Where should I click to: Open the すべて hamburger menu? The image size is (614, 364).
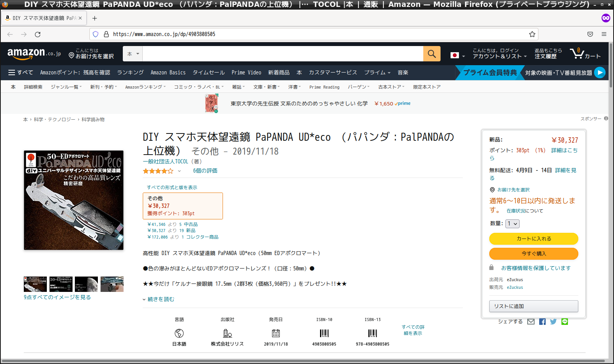(x=21, y=72)
